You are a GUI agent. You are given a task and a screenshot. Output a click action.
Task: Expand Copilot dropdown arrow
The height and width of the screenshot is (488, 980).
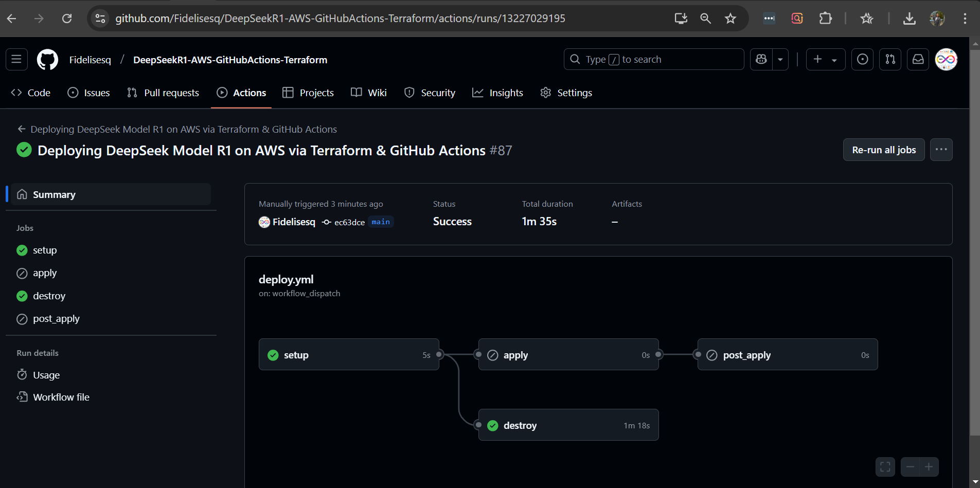780,59
